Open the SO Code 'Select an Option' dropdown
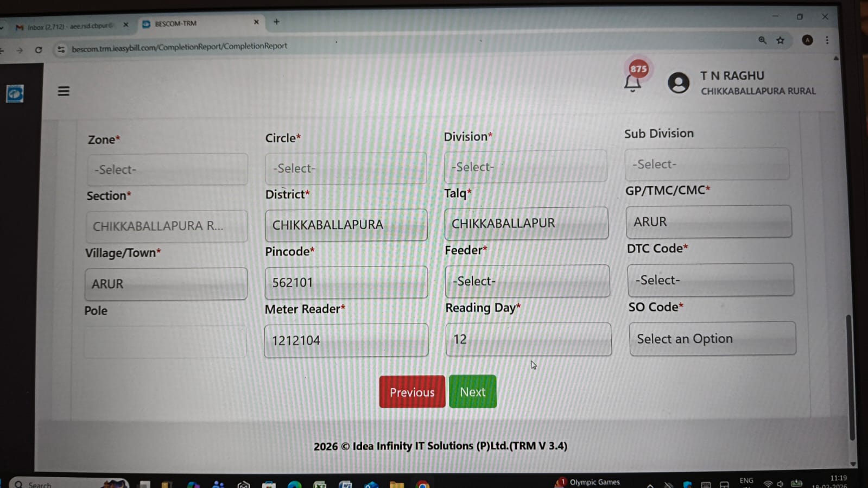868x488 pixels. click(x=713, y=338)
